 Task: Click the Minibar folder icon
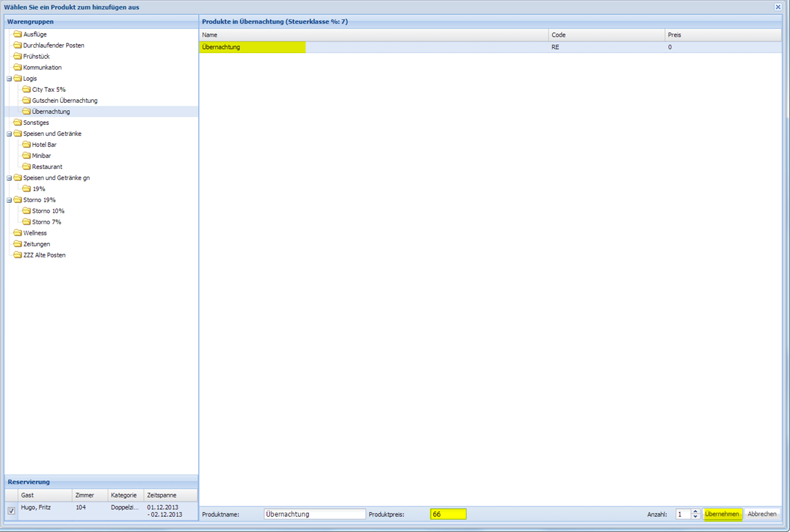click(x=27, y=156)
